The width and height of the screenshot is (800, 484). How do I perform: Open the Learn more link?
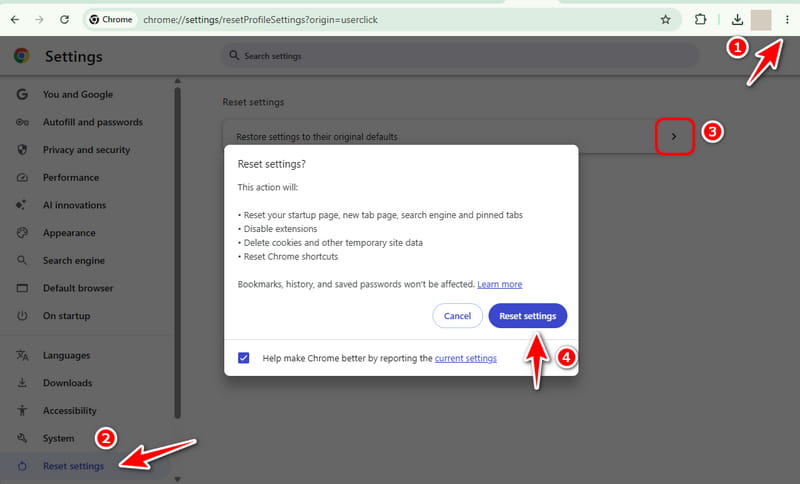pos(499,284)
